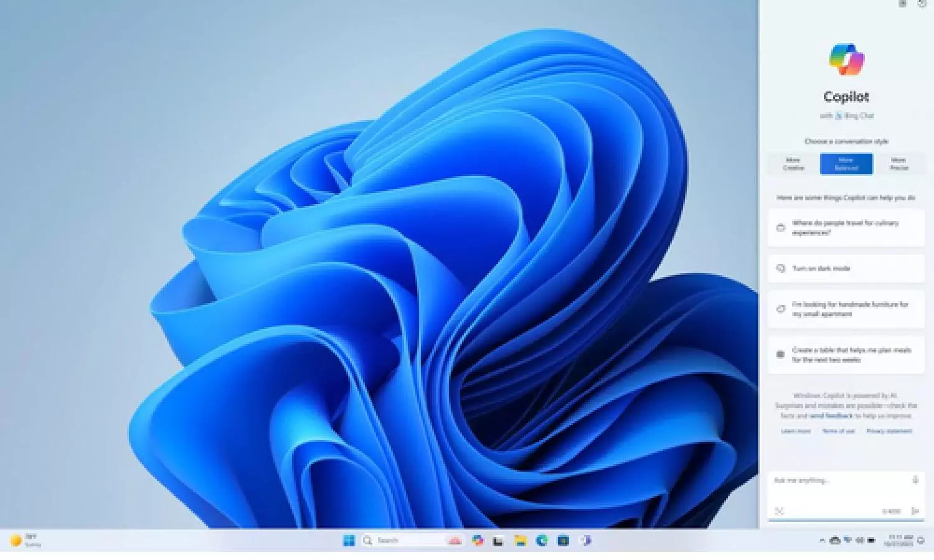Click the 'send feedback' link

tap(831, 416)
